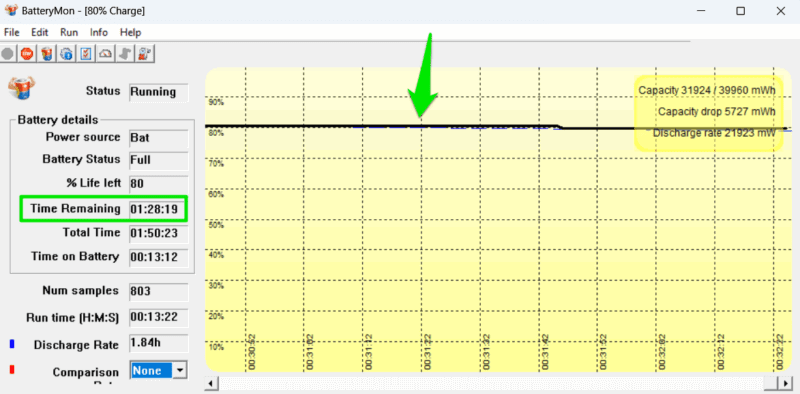Click the Time Remaining value field
The width and height of the screenshot is (800, 394).
(x=158, y=209)
